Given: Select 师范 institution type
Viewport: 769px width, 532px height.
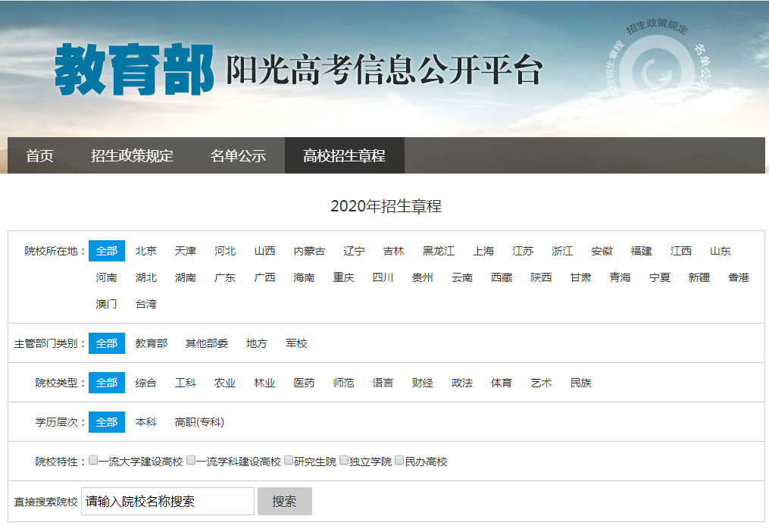Looking at the screenshot, I should tap(344, 382).
